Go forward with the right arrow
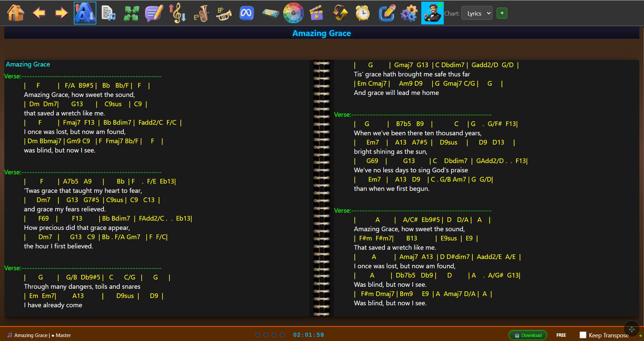Screen dimensions: 644x341 click(62, 13)
